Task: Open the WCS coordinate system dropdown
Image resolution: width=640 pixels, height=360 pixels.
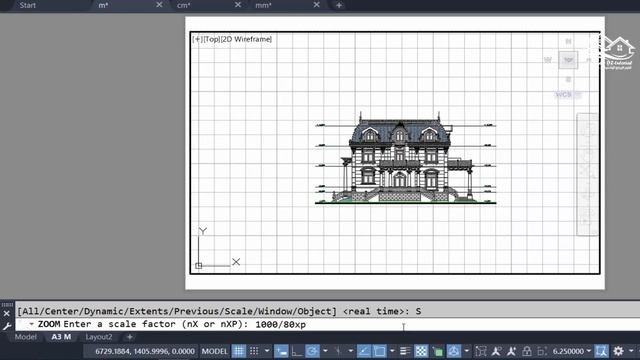Action: [x=567, y=95]
